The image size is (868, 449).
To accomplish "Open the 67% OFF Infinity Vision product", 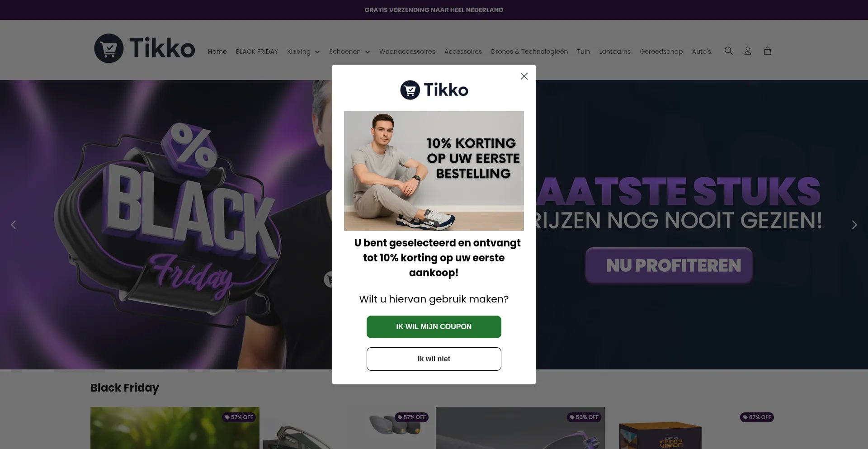I will (693, 428).
